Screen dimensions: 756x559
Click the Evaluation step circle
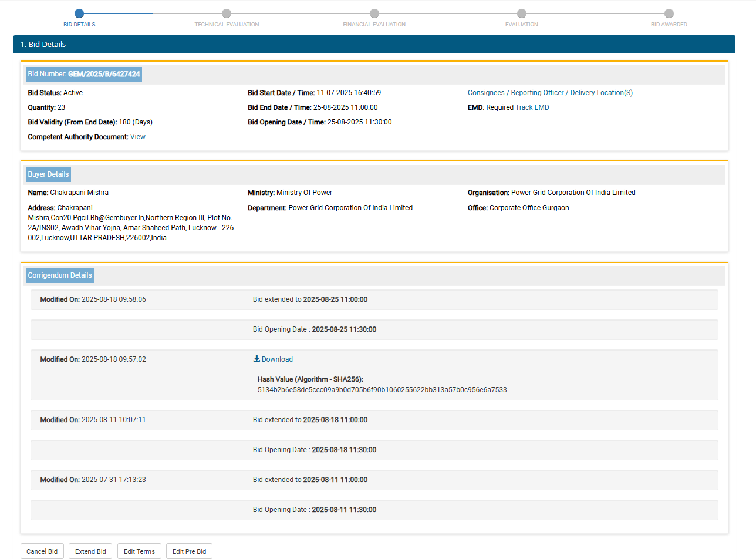click(x=521, y=14)
